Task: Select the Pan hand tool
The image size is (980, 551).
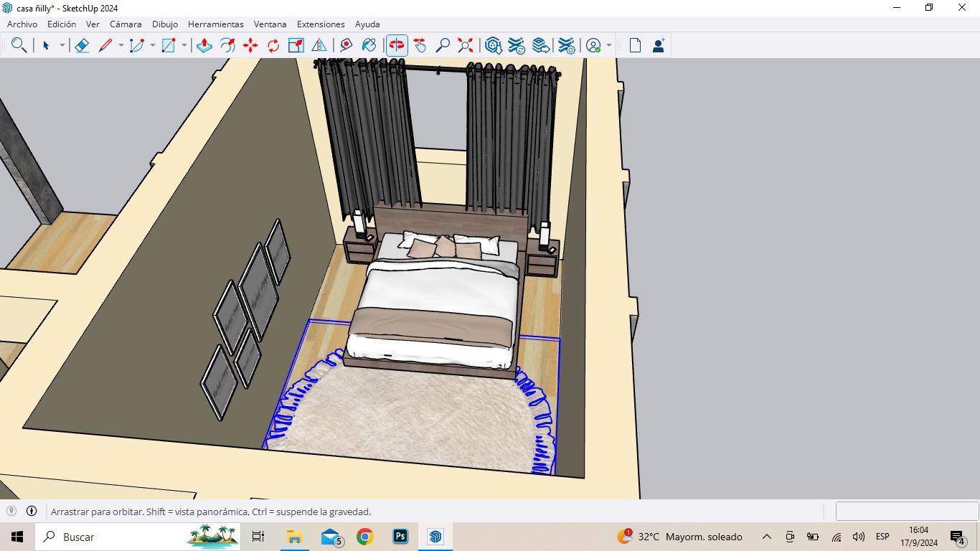Action: (420, 45)
